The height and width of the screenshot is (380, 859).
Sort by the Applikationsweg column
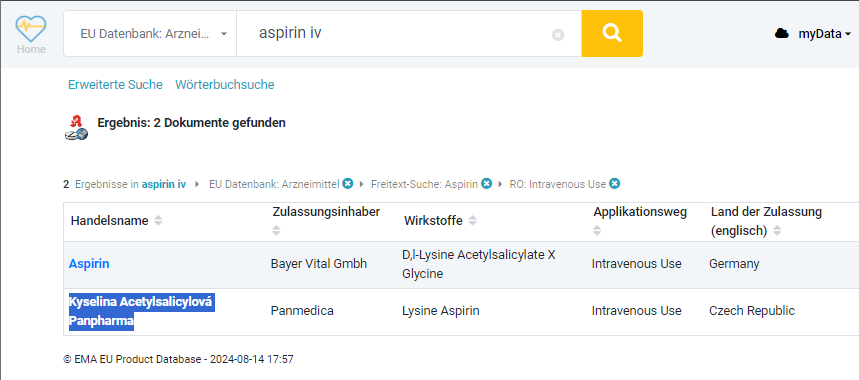[597, 231]
